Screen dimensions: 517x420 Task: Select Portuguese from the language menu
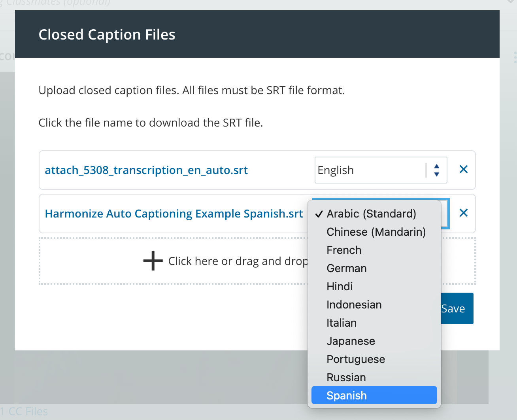pos(356,359)
